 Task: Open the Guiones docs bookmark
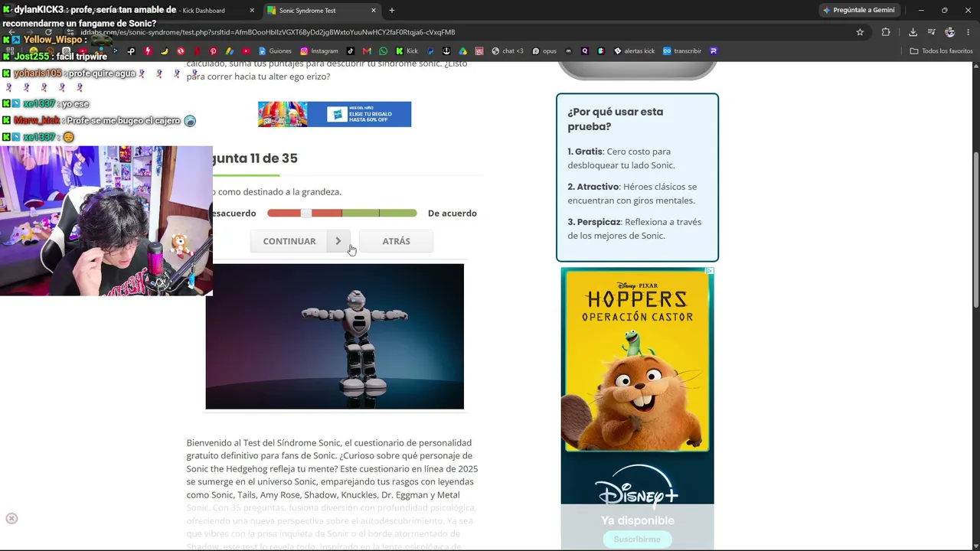275,51
